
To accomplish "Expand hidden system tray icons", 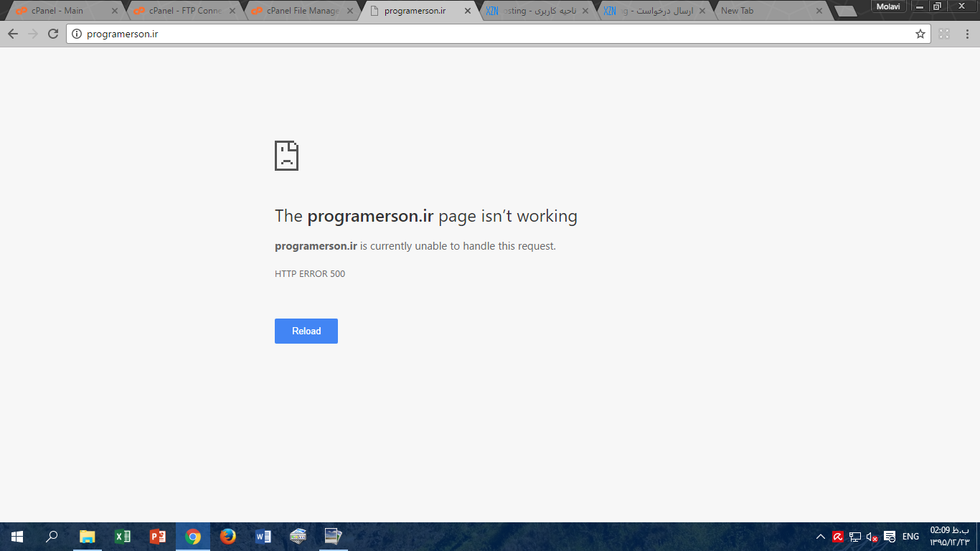I will [x=821, y=537].
